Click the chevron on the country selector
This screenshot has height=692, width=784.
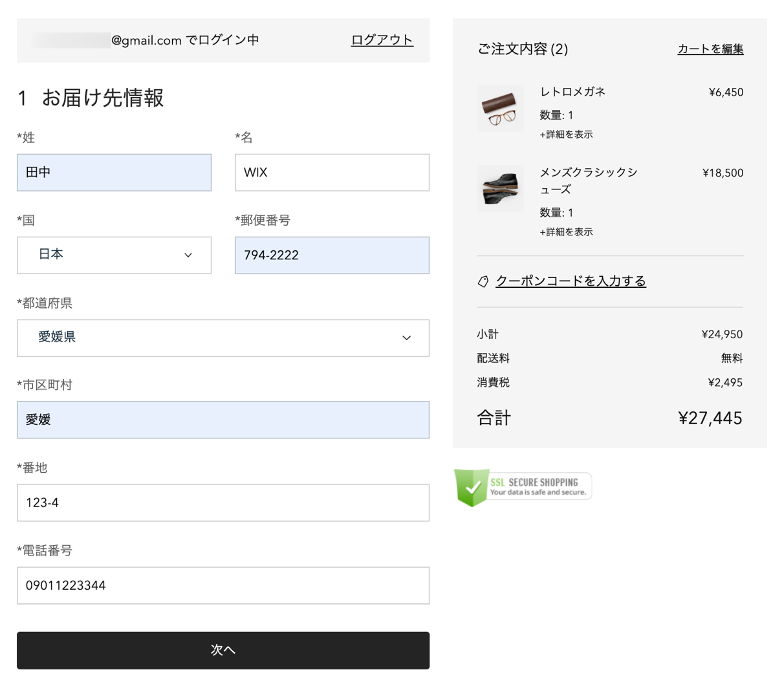[x=188, y=255]
